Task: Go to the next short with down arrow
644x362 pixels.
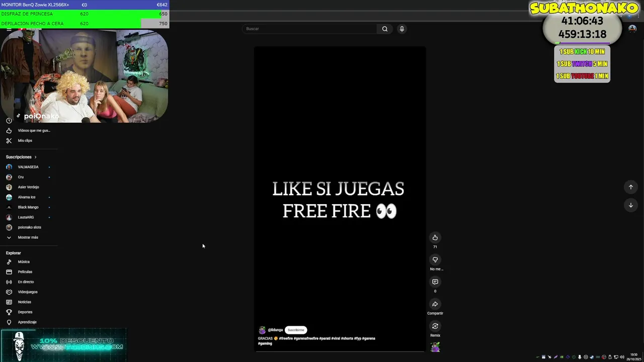Action: (x=630, y=205)
